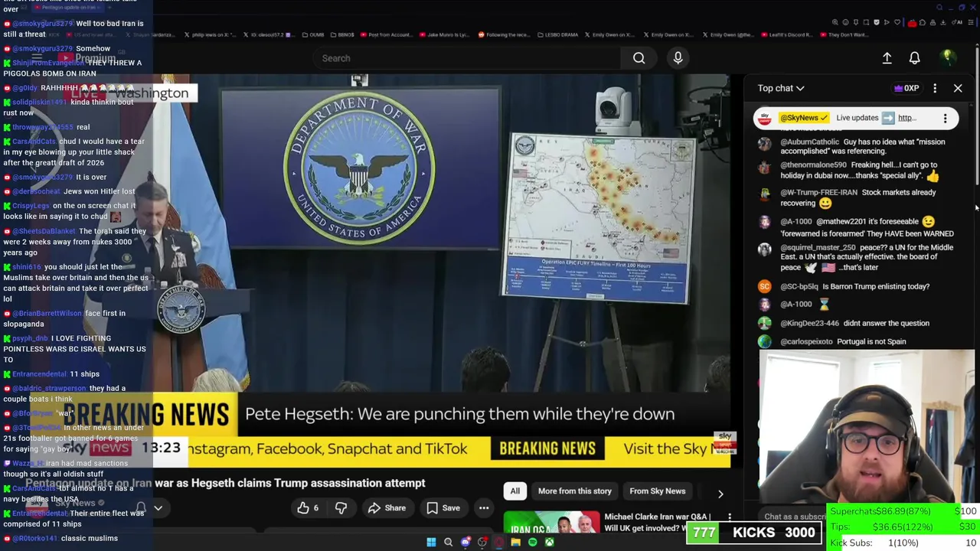Select More from this story chip
This screenshot has height=551, width=980.
click(574, 491)
